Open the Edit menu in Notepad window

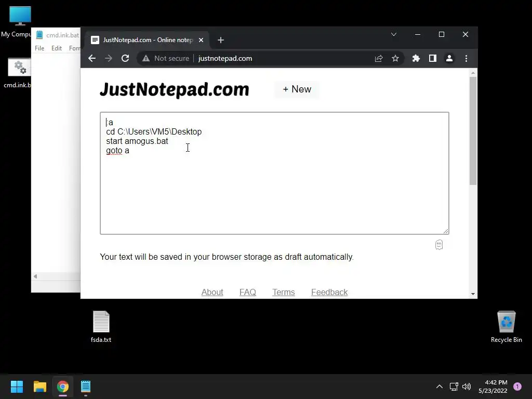click(x=57, y=48)
